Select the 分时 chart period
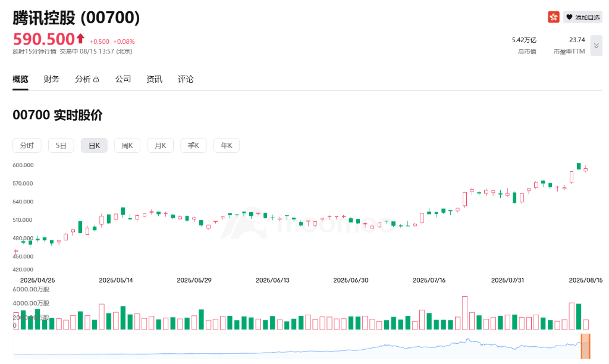Image resolution: width=609 pixels, height=364 pixels. (27, 145)
